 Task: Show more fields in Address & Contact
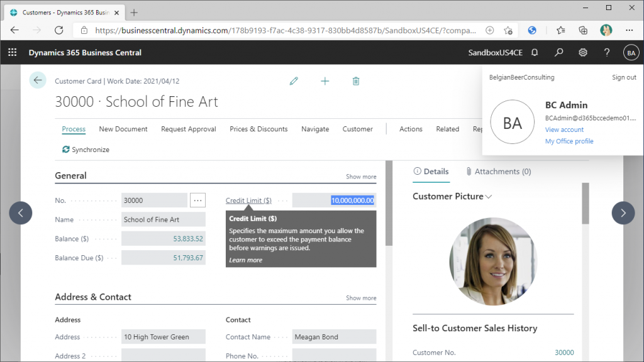(361, 298)
